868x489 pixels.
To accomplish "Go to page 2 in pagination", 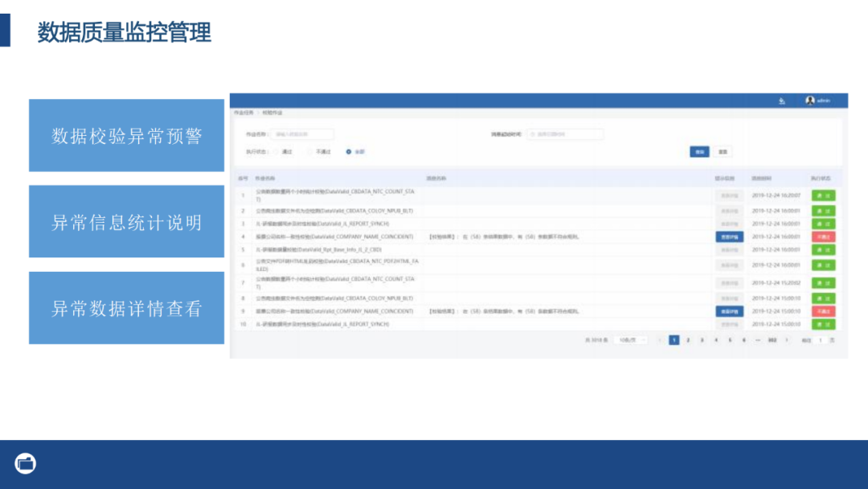I will point(688,340).
